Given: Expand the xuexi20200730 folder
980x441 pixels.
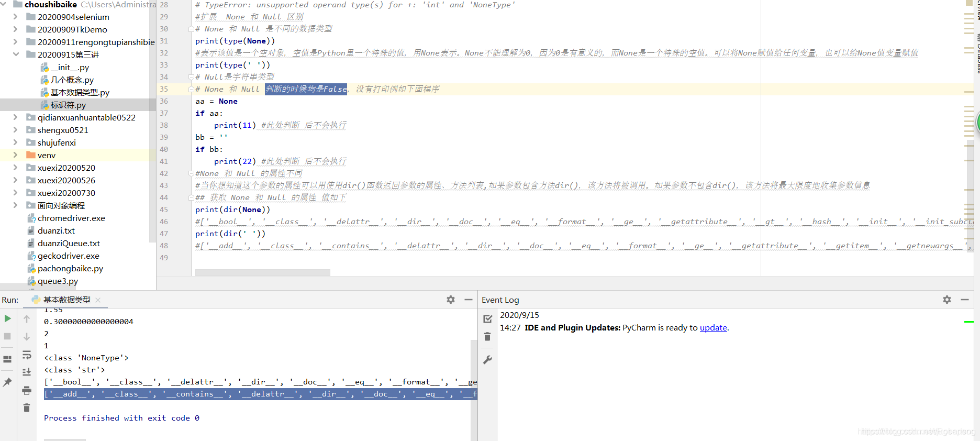Looking at the screenshot, I should click(15, 193).
